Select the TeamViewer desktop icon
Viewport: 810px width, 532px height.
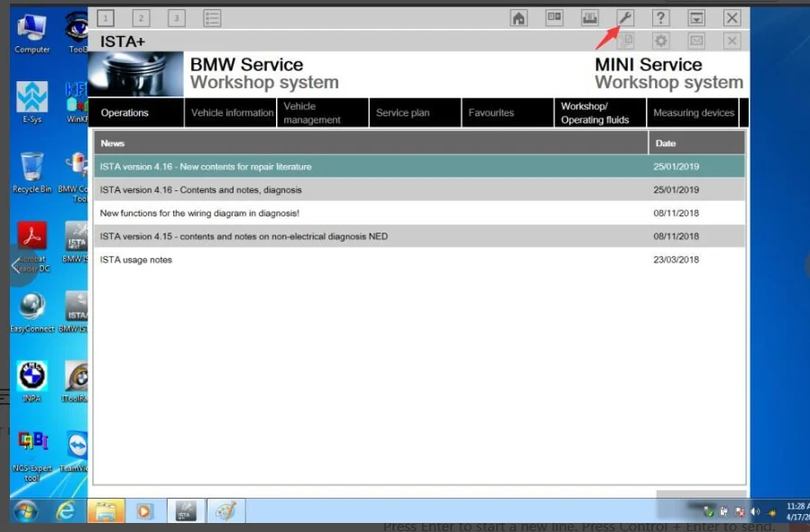pyautogui.click(x=76, y=452)
